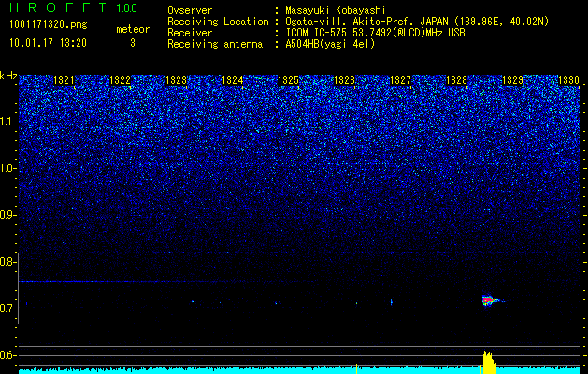Viewport: 588px width, 374px height.
Task: Click the 1326 time marker
Action: [x=344, y=80]
